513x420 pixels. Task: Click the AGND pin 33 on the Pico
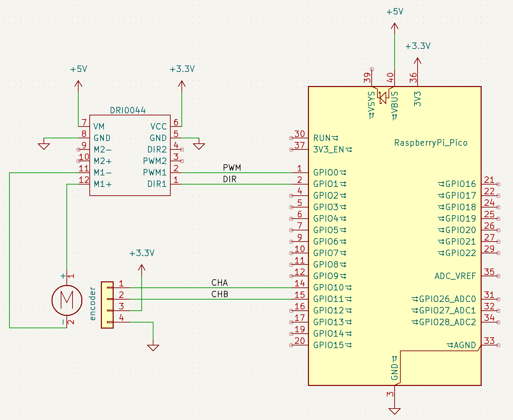click(x=464, y=345)
